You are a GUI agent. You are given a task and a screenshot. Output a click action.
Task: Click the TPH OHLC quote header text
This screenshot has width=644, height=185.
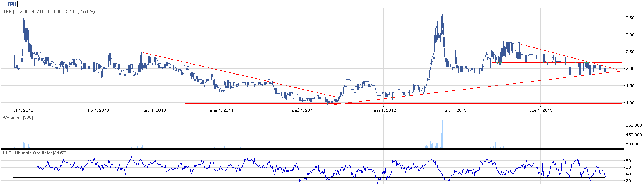[49, 12]
